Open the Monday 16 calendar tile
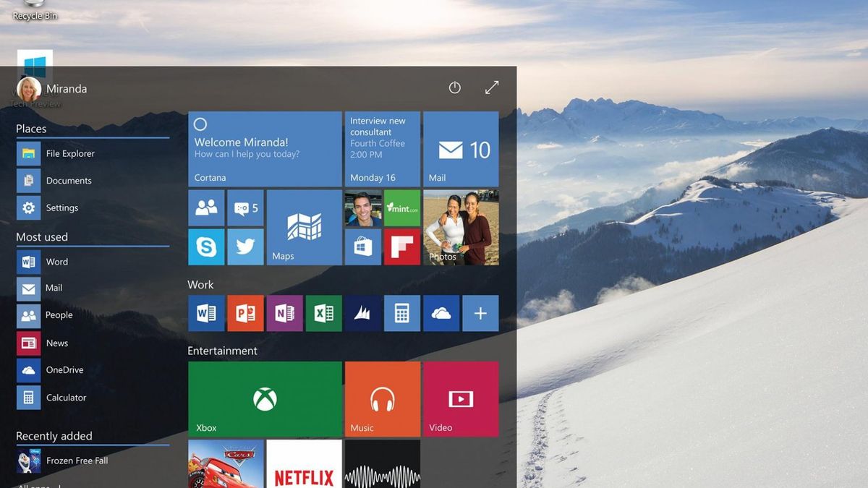Image resolution: width=868 pixels, height=488 pixels. (x=383, y=149)
